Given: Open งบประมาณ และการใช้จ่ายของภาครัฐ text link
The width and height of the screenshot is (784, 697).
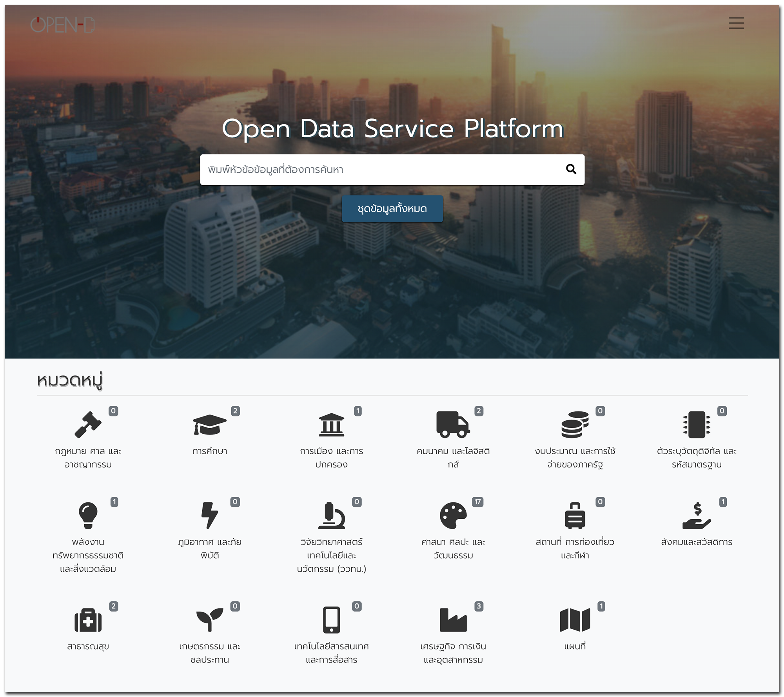Looking at the screenshot, I should tap(575, 458).
